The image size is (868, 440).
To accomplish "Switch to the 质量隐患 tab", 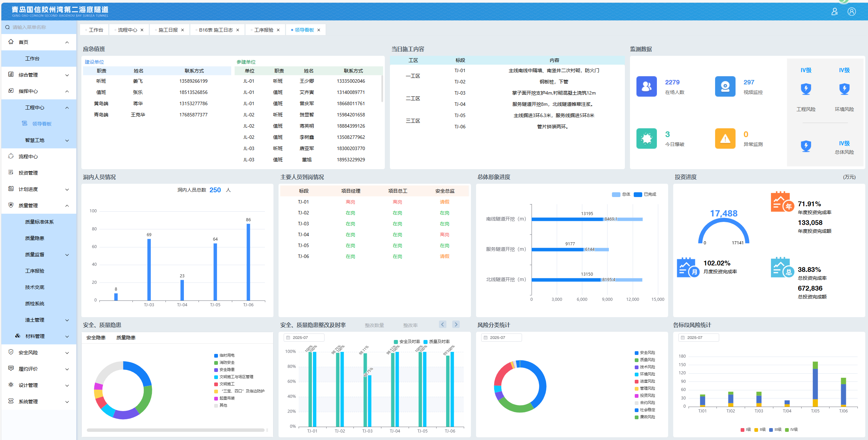I will [126, 338].
